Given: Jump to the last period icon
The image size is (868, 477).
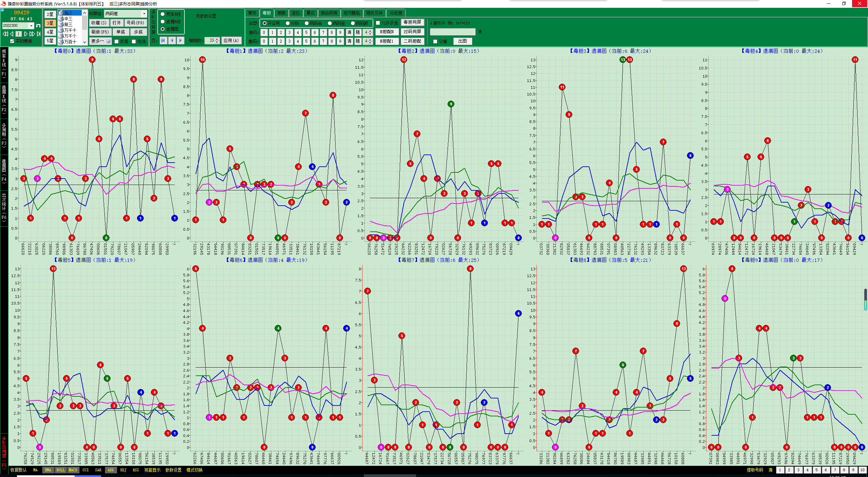Looking at the screenshot, I should (x=39, y=34).
